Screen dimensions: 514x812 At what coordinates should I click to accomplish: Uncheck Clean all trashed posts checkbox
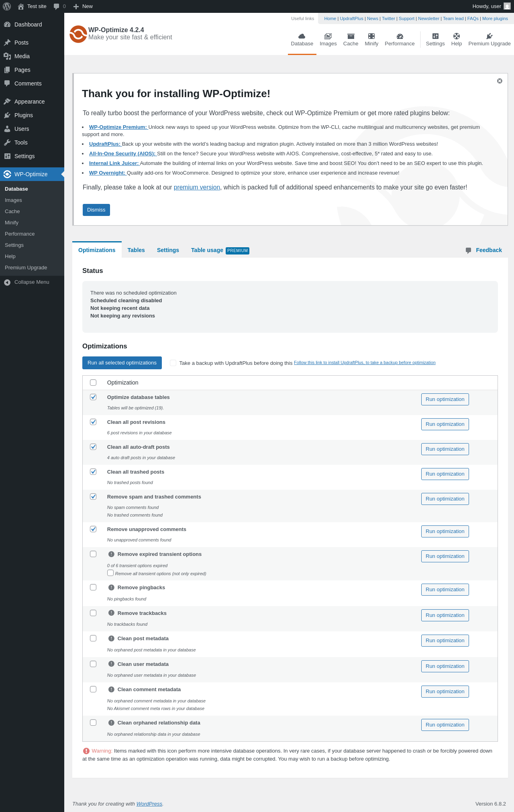pos(93,472)
